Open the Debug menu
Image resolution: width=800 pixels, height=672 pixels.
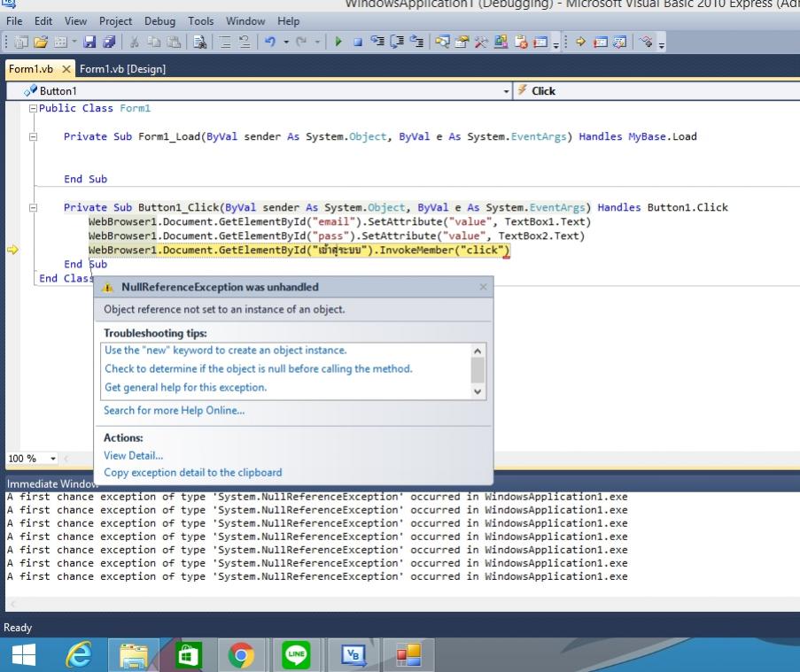159,21
